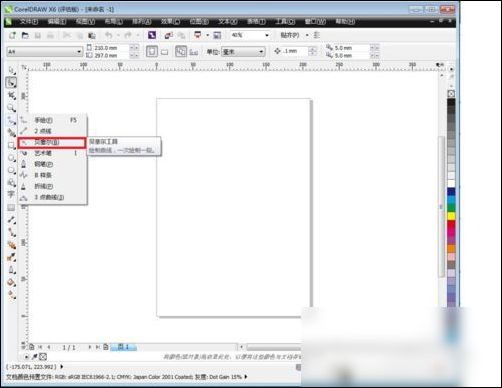Expand the coordinates status arrow

click(x=62, y=367)
